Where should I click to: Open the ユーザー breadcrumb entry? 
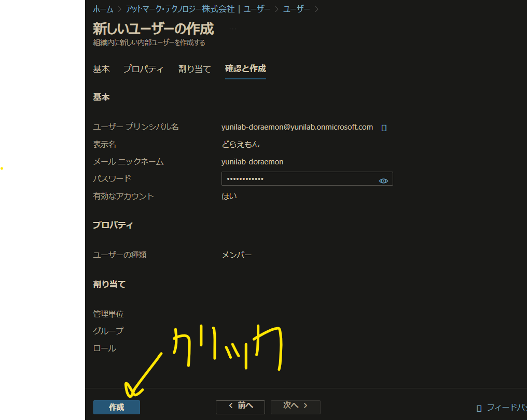coord(296,9)
